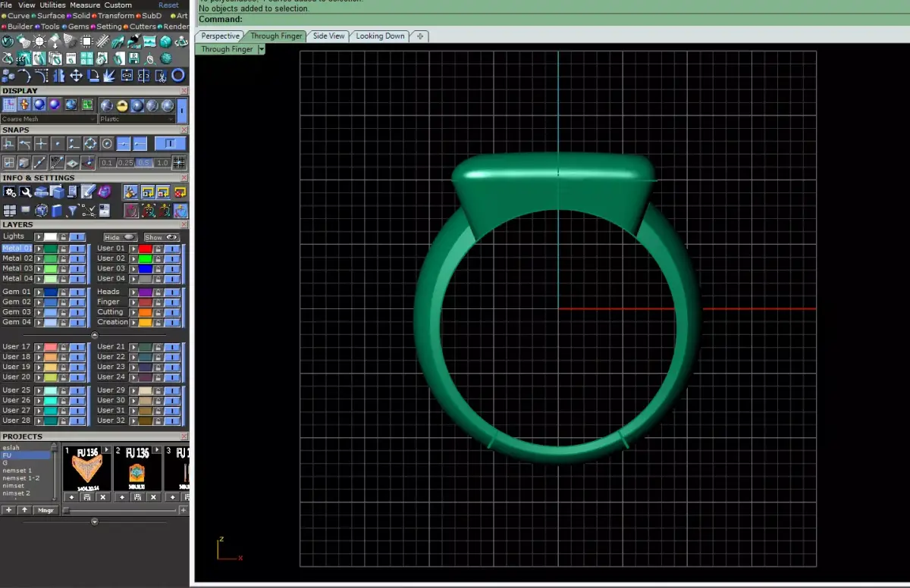Switch to the Looking Down tab
The height and width of the screenshot is (588, 910).
tap(380, 36)
